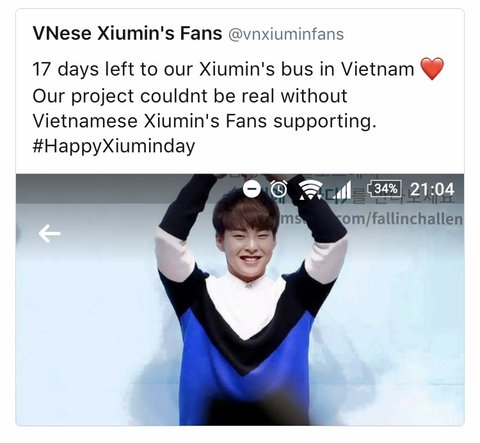
Task: Tap the white back arrow on photo
Action: tap(49, 233)
